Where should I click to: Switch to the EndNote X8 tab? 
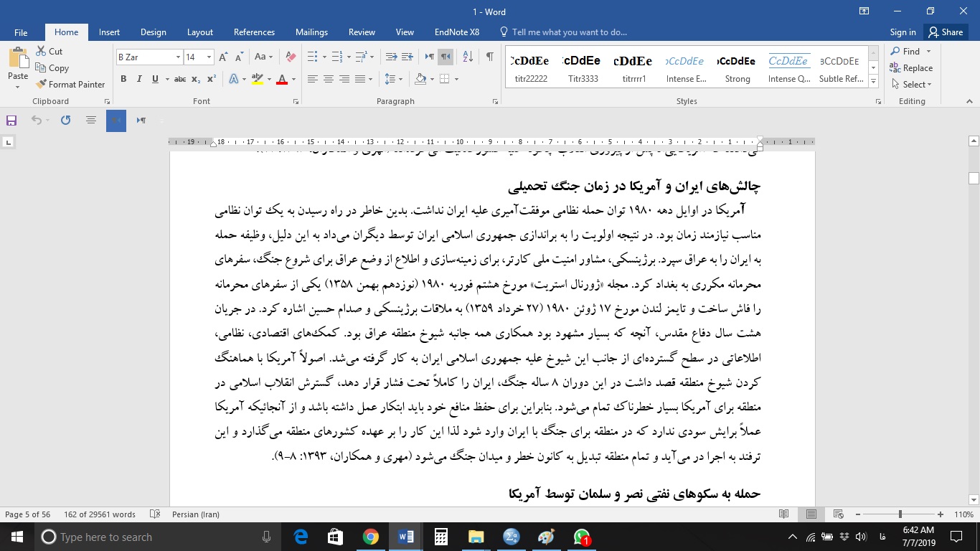click(457, 32)
